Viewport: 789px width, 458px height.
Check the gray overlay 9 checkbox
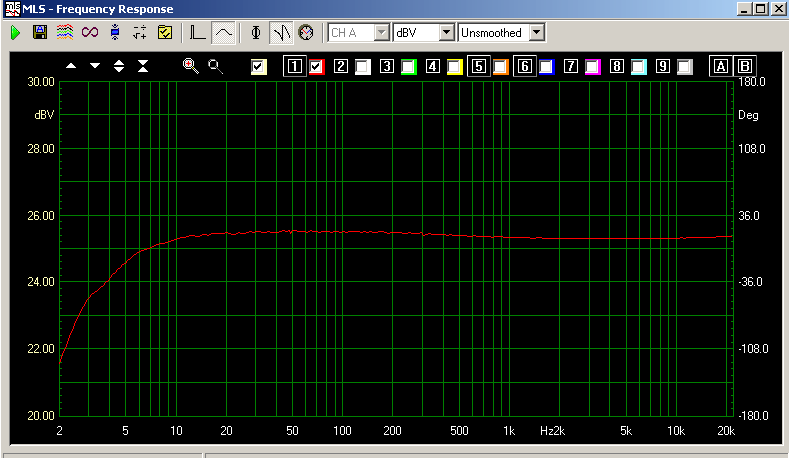click(x=684, y=66)
